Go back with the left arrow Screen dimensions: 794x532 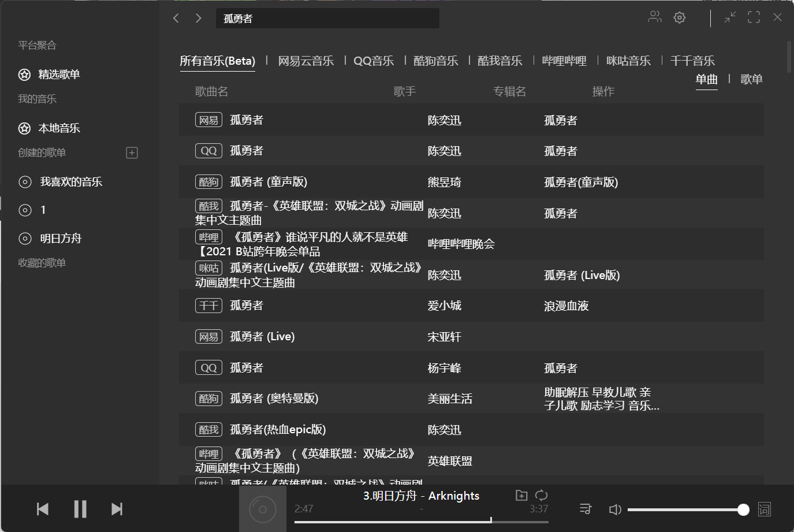[176, 18]
